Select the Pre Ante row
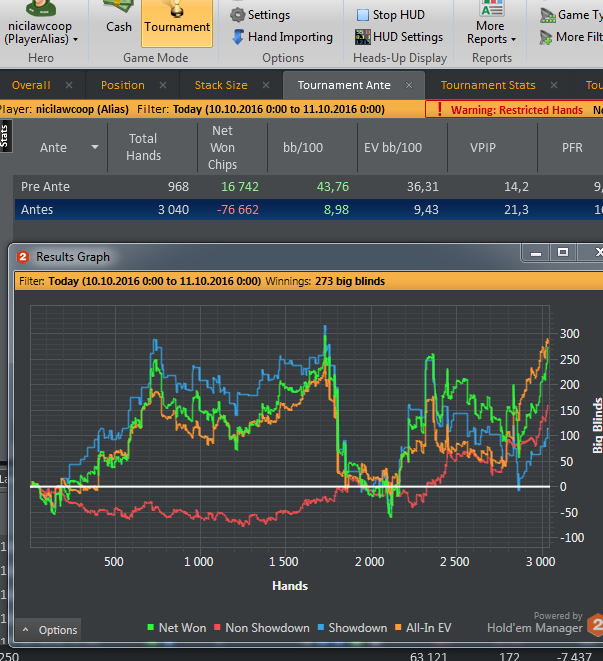Viewport: 603px width, 661px height. pos(309,187)
